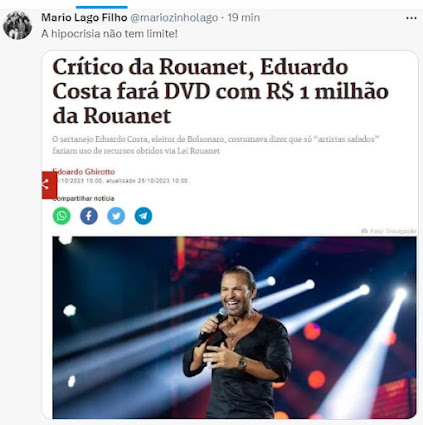Viewport: 423px width, 425px height.
Task: Click the headline about Eduardo Costa's DVD
Action: click(220, 91)
